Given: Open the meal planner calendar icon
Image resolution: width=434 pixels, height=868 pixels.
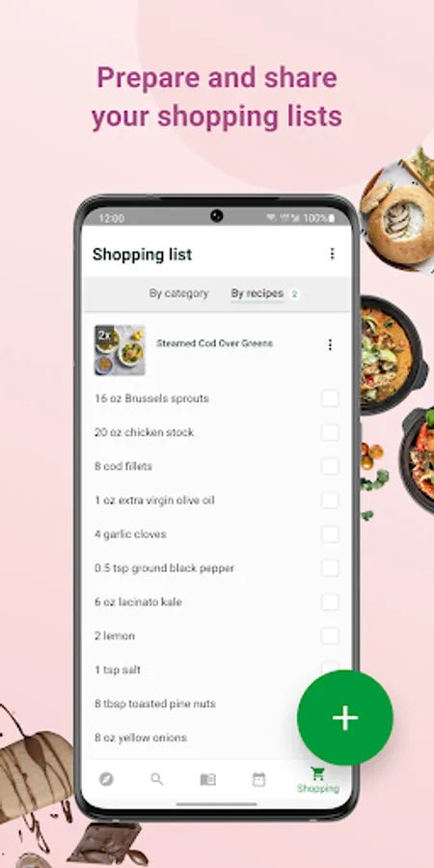Looking at the screenshot, I should [258, 779].
